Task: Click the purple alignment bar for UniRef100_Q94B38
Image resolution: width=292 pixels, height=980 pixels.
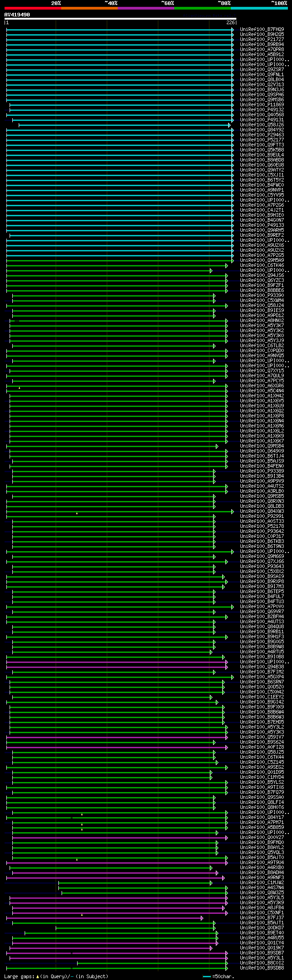Action: pos(117,667)
